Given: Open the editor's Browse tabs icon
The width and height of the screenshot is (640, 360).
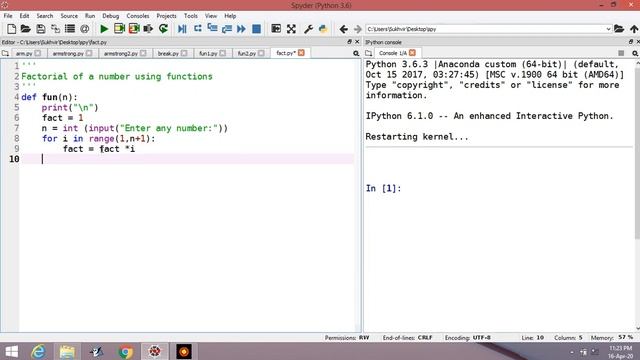Looking at the screenshot, I should coord(5,53).
